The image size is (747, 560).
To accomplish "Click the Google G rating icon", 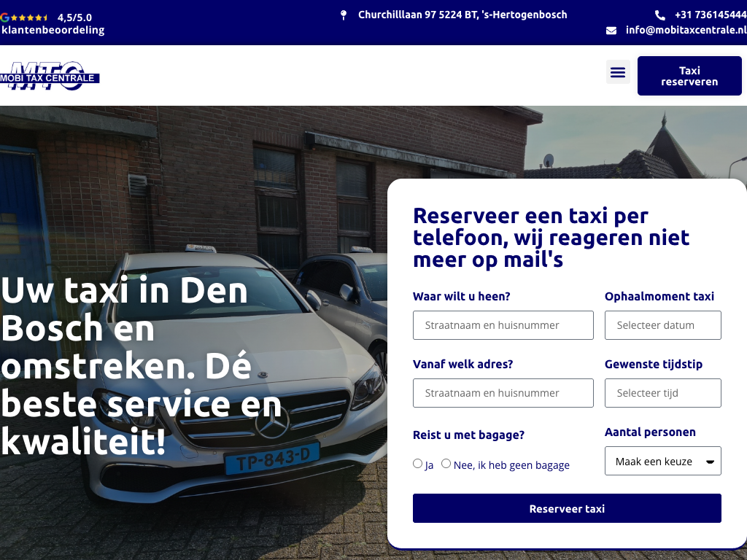I will (5, 17).
